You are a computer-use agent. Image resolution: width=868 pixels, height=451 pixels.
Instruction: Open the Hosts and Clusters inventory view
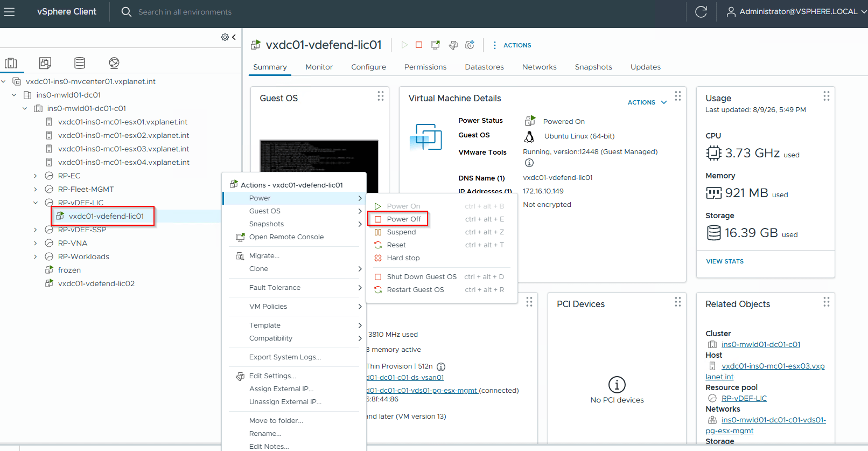[11, 63]
